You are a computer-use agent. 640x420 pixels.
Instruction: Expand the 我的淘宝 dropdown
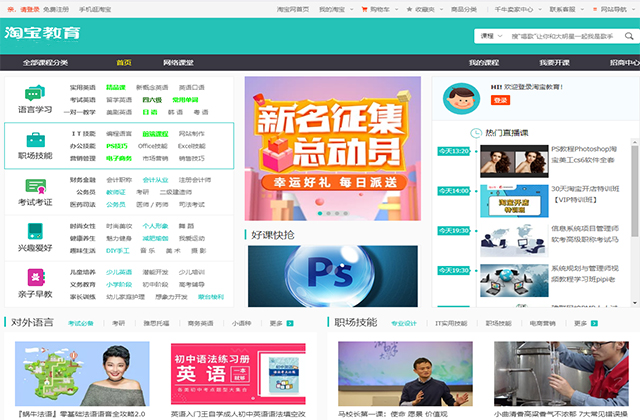pos(352,9)
